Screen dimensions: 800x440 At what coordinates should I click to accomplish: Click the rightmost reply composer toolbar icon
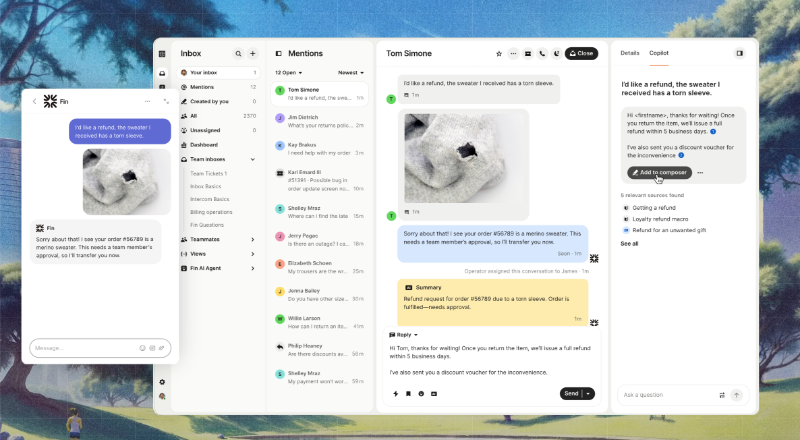434,394
